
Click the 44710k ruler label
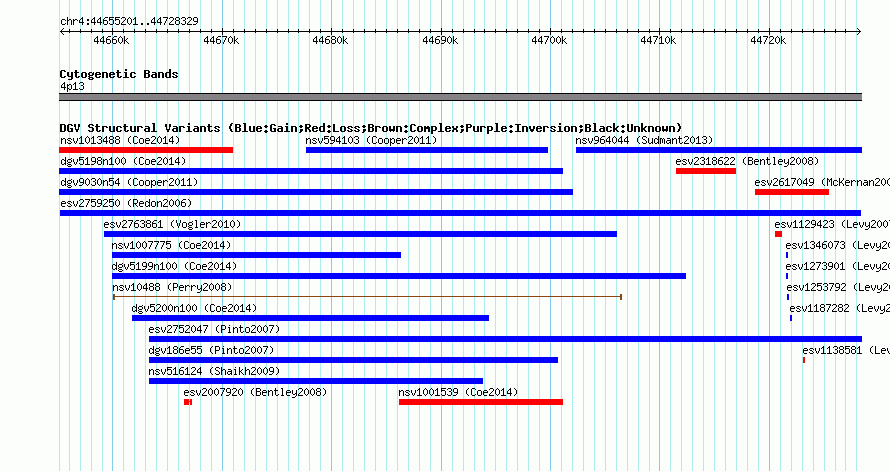(x=658, y=40)
